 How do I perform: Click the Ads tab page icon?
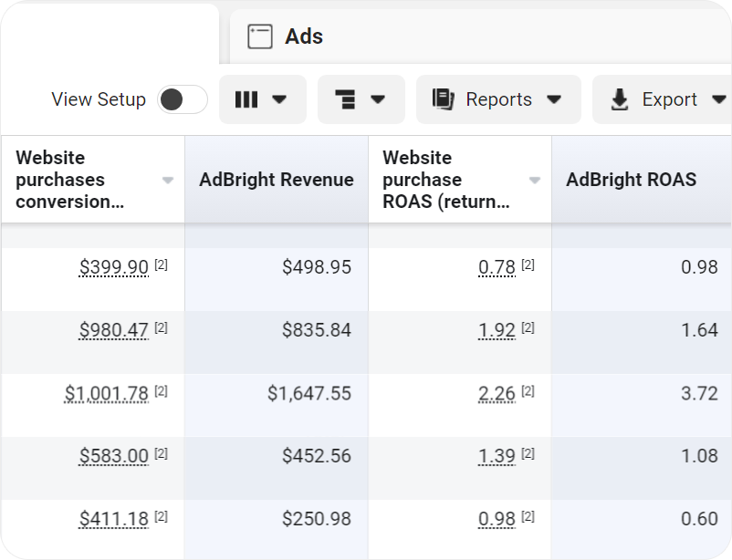(260, 36)
